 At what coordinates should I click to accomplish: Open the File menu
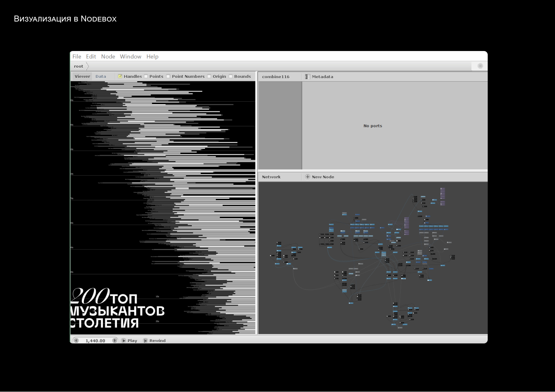77,57
